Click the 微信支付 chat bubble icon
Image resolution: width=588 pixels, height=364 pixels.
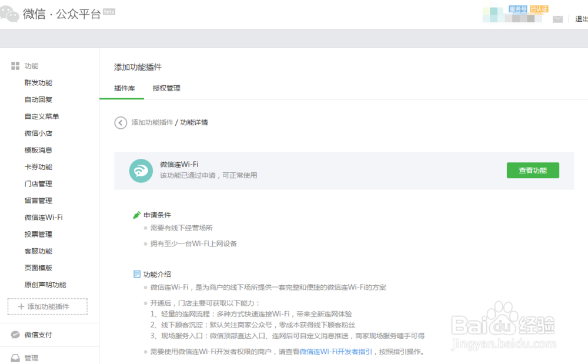[15, 335]
